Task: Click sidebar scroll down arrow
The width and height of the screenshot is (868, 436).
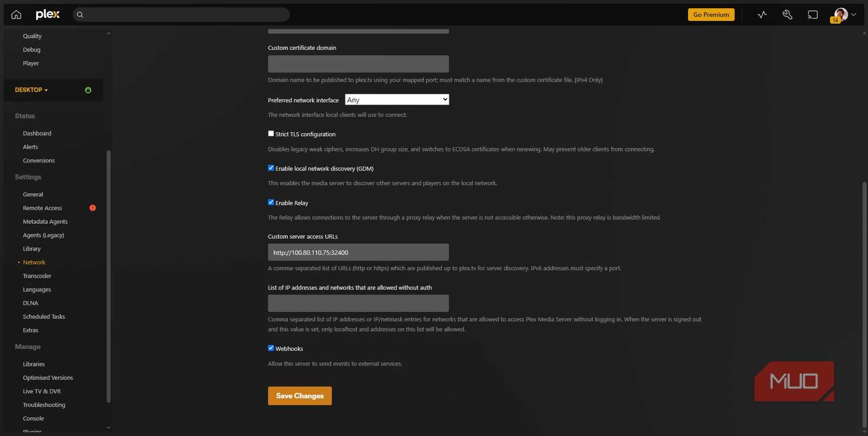Action: pyautogui.click(x=109, y=428)
